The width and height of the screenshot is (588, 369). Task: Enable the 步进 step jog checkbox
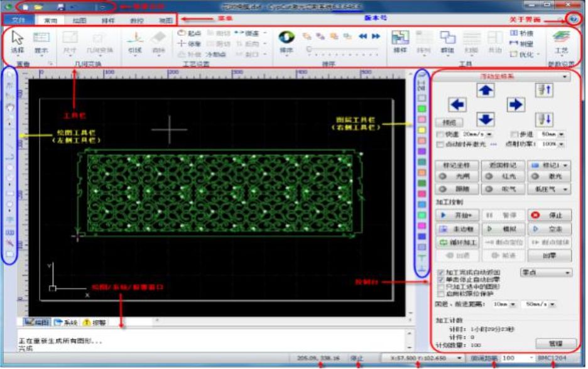pyautogui.click(x=514, y=135)
